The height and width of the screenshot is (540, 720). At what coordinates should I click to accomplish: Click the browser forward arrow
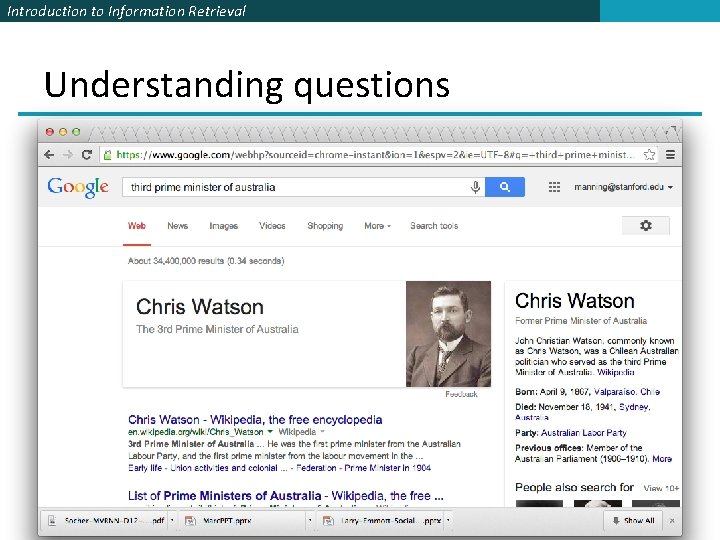[x=68, y=155]
